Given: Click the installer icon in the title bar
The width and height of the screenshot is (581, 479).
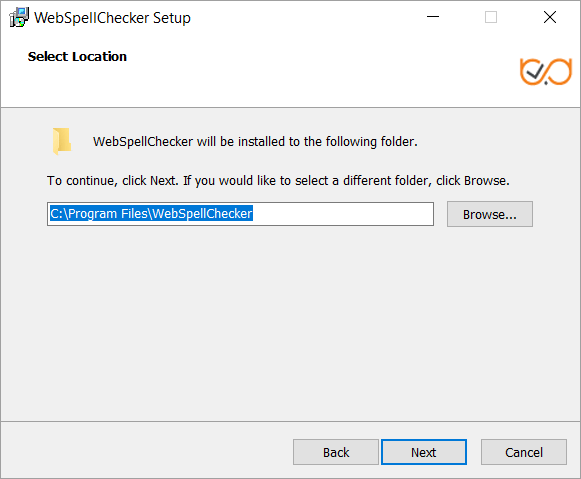Looking at the screenshot, I should tap(19, 17).
